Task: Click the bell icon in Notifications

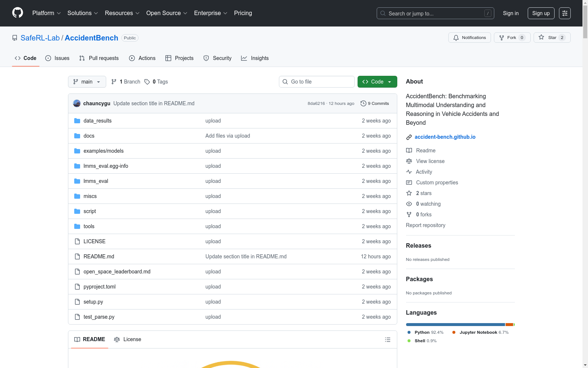Action: click(456, 38)
